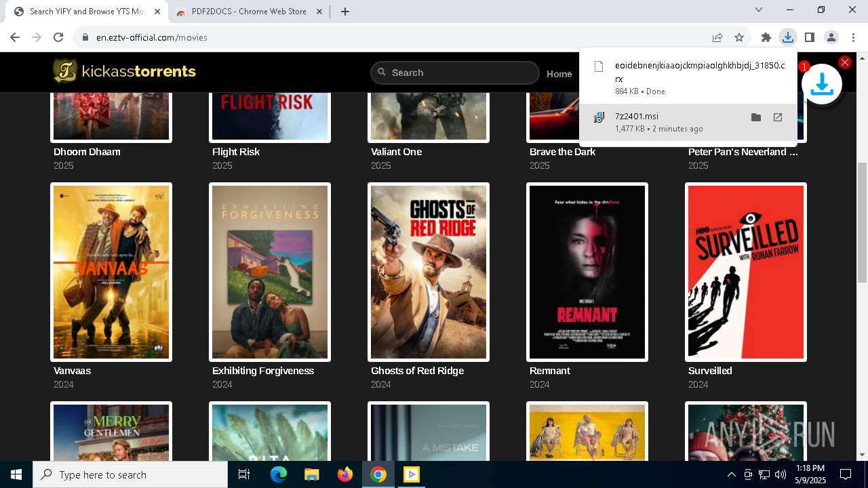The height and width of the screenshot is (488, 868).
Task: Open Task View on taskbar
Action: (x=244, y=474)
